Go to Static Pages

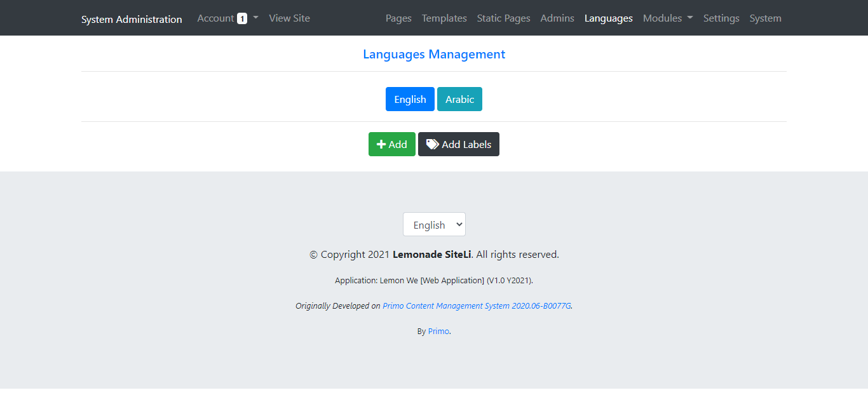coord(503,18)
